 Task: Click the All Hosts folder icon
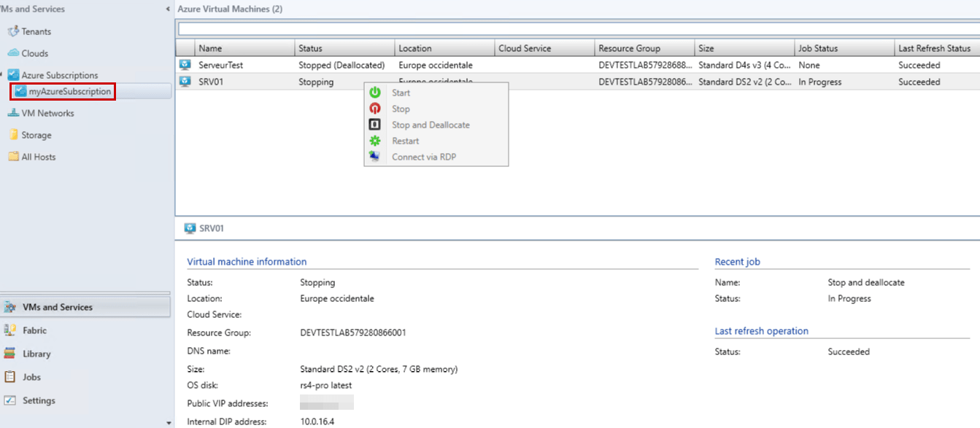click(x=13, y=157)
